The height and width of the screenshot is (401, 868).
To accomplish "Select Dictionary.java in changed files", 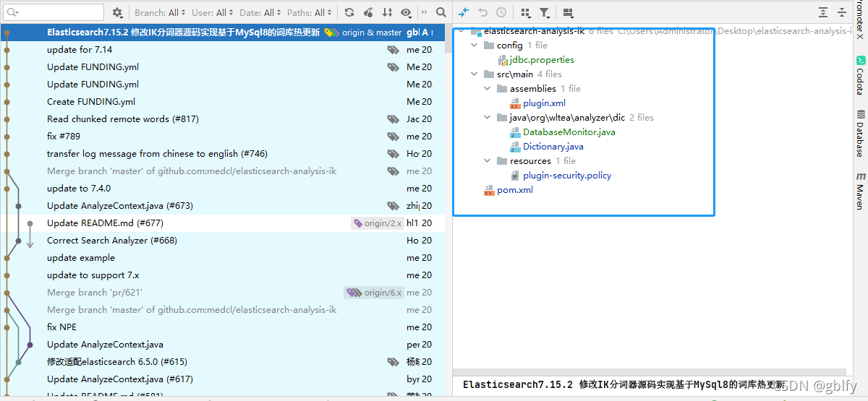I will [x=553, y=147].
